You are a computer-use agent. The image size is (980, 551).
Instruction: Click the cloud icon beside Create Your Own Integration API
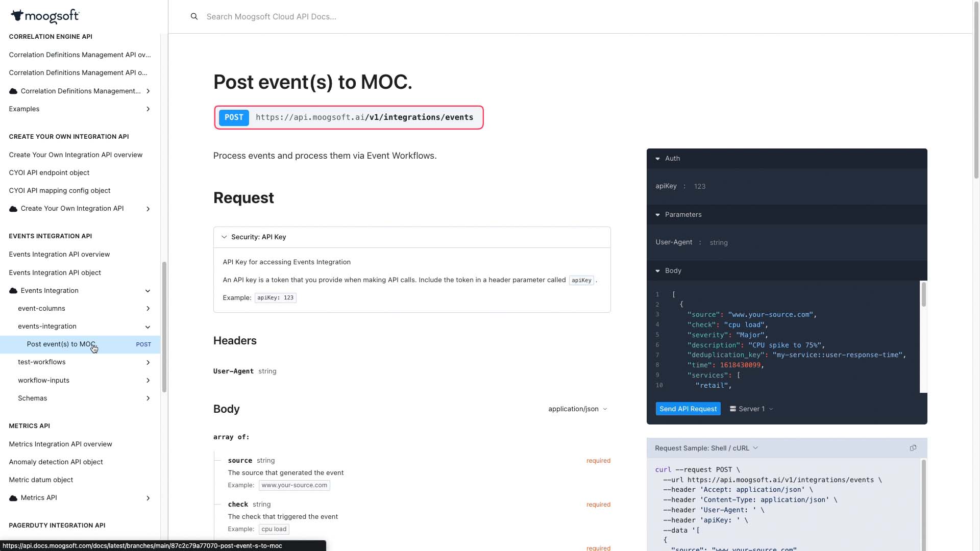(13, 209)
